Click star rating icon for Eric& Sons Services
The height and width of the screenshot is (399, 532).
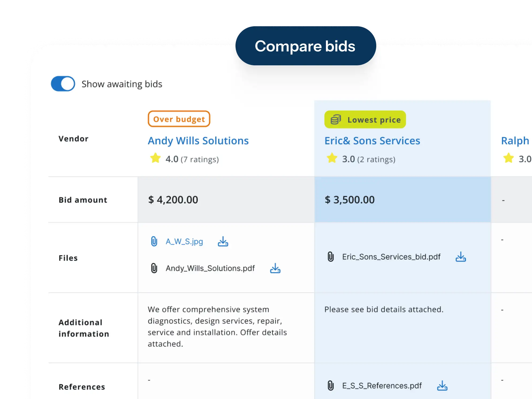(332, 158)
